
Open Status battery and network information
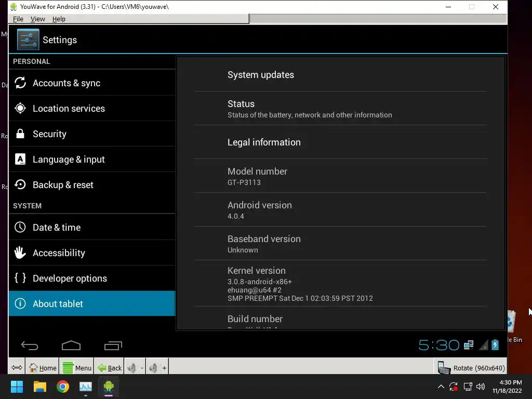tap(340, 109)
